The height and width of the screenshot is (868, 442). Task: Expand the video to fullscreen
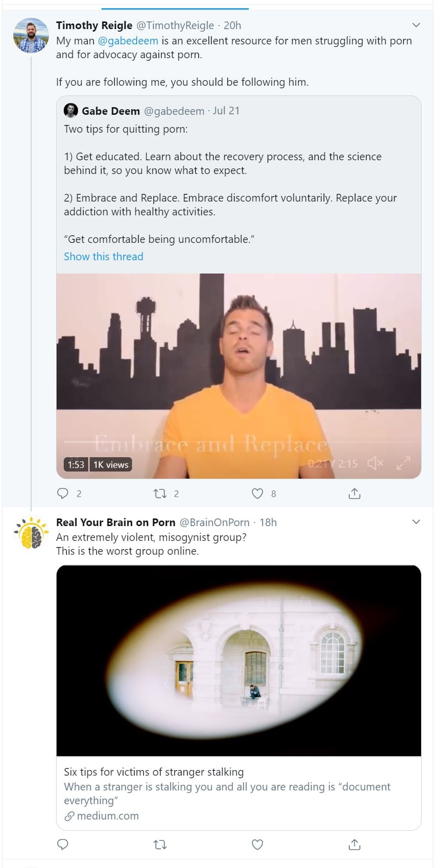(403, 463)
